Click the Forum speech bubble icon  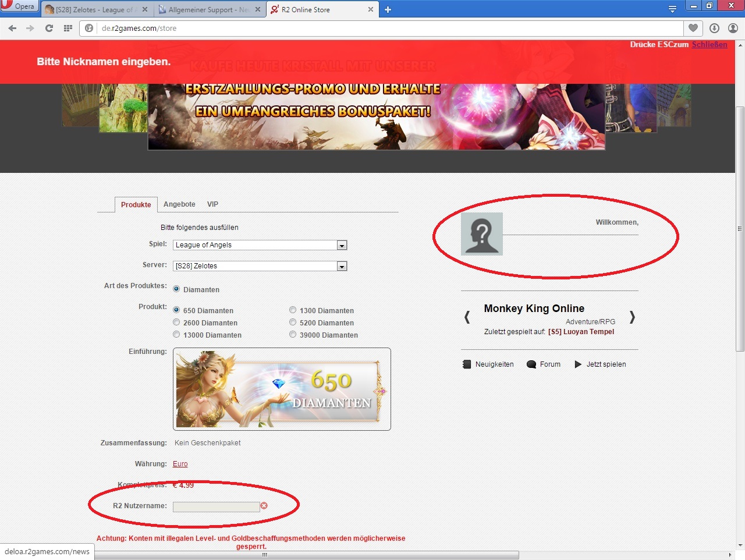[x=531, y=364]
